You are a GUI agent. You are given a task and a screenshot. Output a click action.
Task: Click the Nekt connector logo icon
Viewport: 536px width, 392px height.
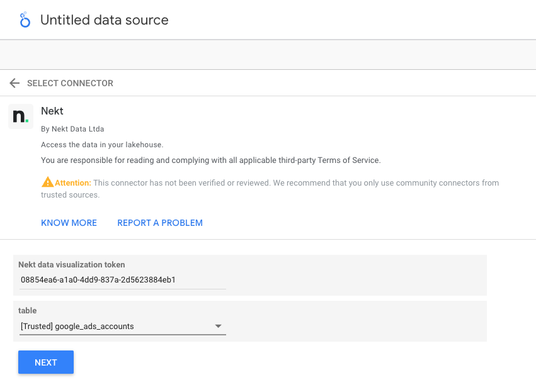pyautogui.click(x=21, y=116)
